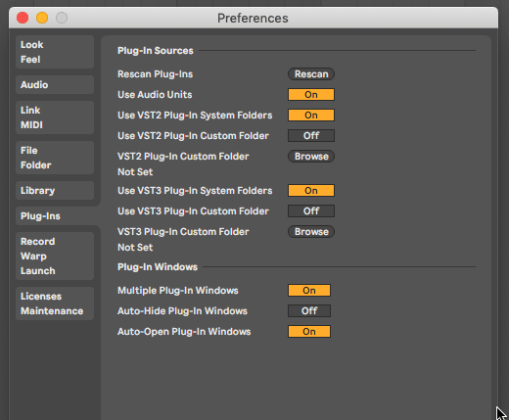Open the Record Warp Launch tab
The image size is (509, 420).
tap(55, 257)
